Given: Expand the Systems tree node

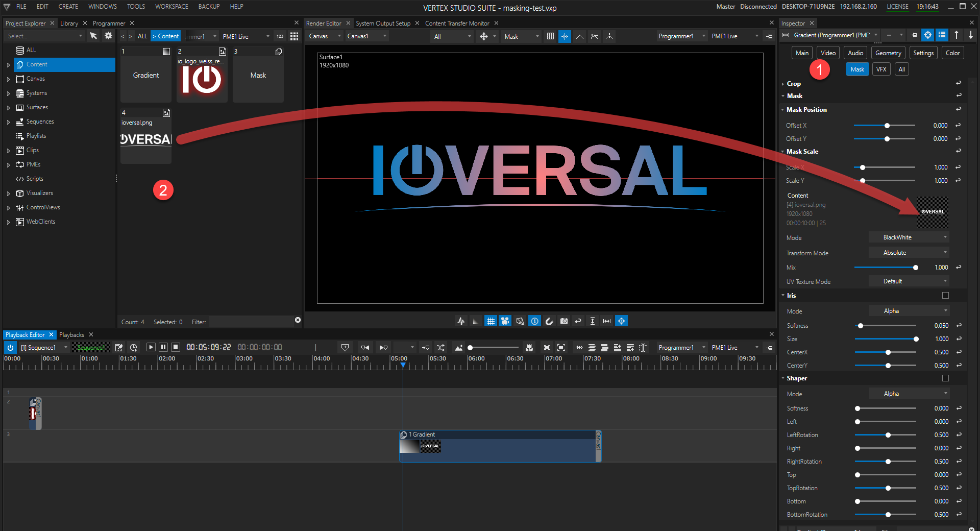Looking at the screenshot, I should click(x=8, y=93).
